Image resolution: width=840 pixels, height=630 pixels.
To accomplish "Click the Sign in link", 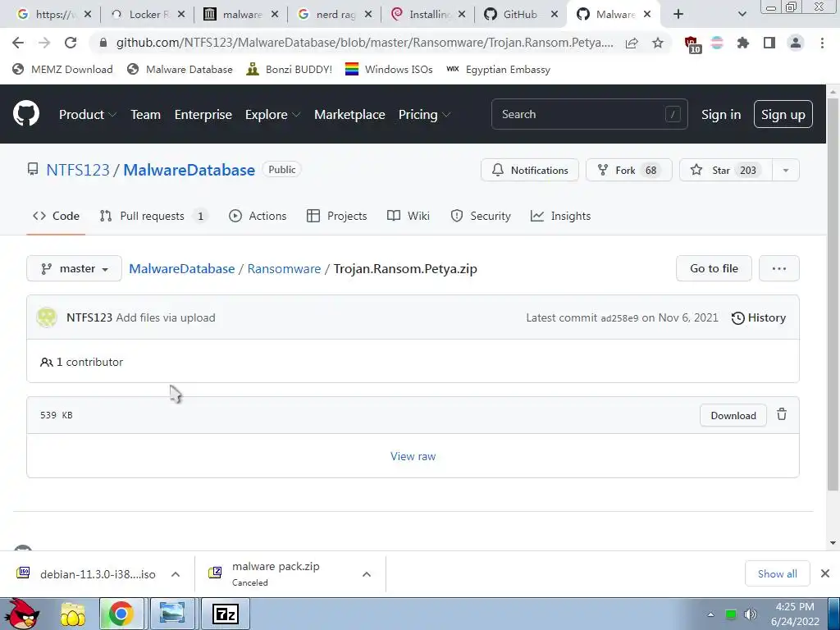I will click(x=720, y=115).
